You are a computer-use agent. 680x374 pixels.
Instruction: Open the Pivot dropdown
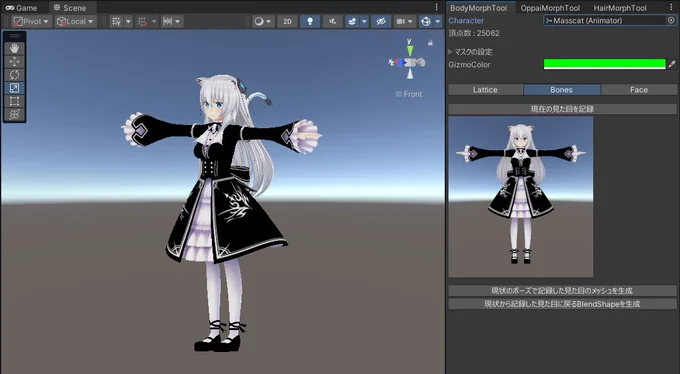click(x=32, y=21)
